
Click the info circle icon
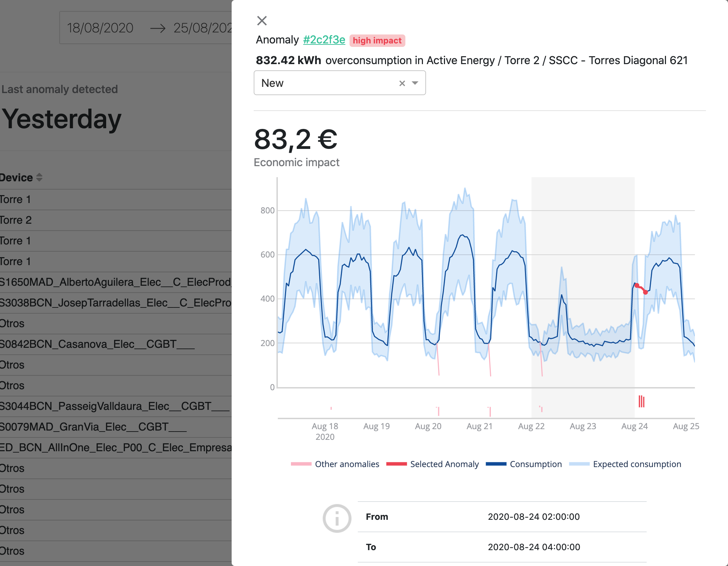pos(337,518)
